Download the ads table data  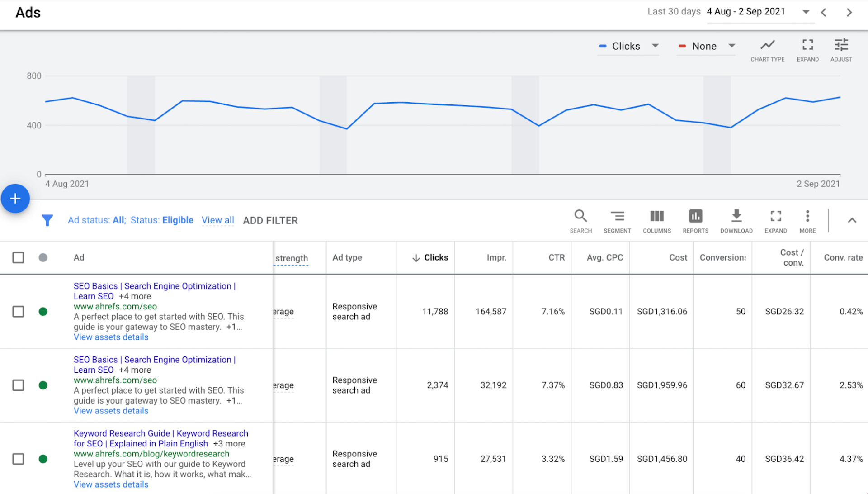coord(736,220)
